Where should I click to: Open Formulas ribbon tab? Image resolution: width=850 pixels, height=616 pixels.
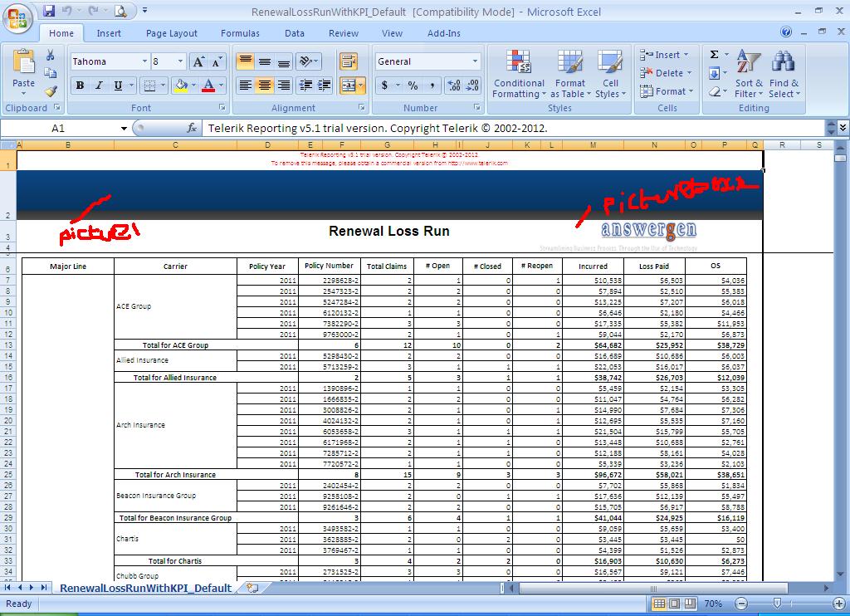(x=240, y=33)
